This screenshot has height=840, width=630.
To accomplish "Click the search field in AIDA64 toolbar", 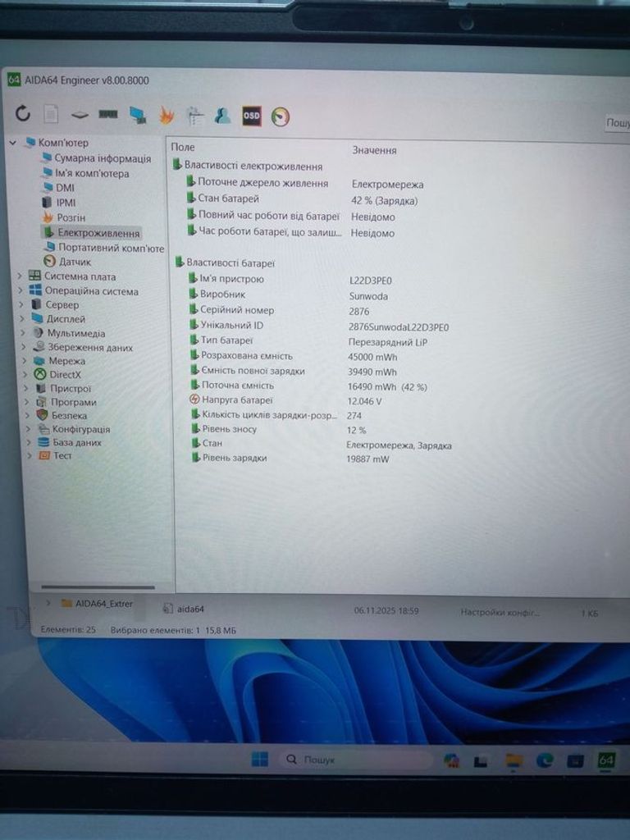I will 617,123.
